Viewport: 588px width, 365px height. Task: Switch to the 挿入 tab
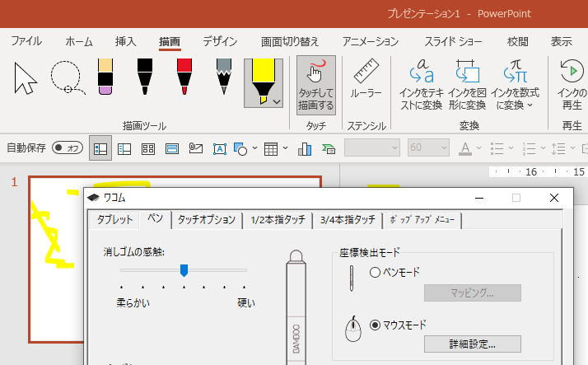click(x=126, y=41)
